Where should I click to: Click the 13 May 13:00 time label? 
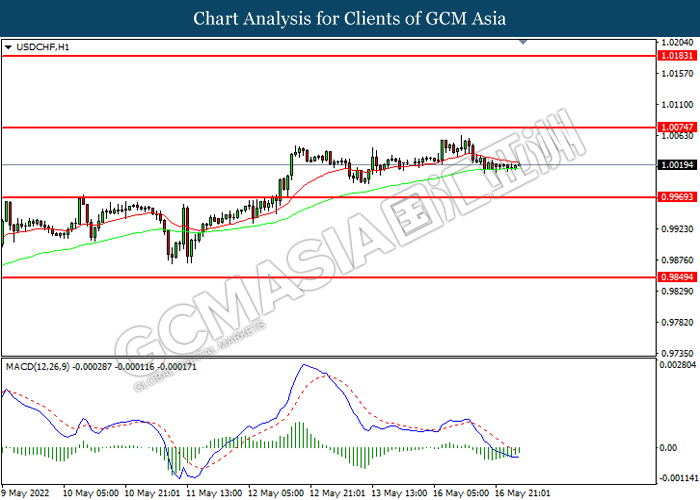pyautogui.click(x=399, y=493)
